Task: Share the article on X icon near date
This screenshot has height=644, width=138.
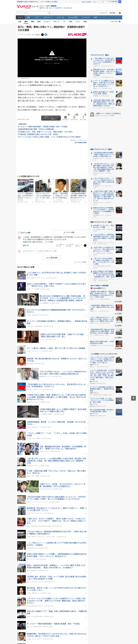Action: (x=42, y=35)
